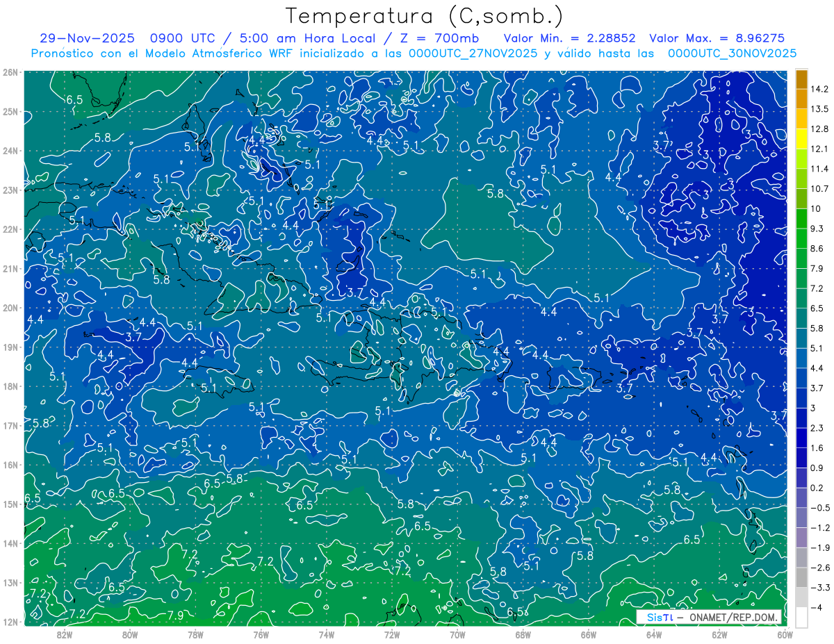Viewport: 834px width, 644px height.
Task: Click the 7.9 contour label on the map
Action: click(x=175, y=616)
